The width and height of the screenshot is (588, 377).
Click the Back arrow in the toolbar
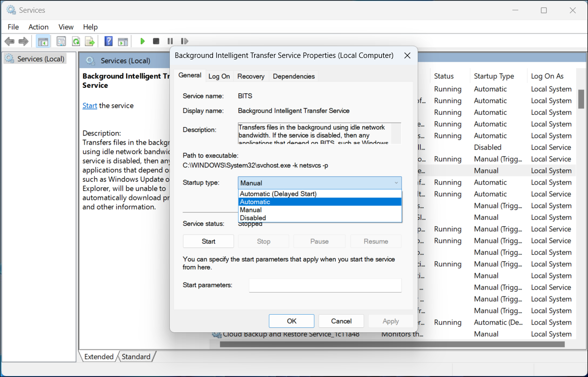pyautogui.click(x=10, y=41)
